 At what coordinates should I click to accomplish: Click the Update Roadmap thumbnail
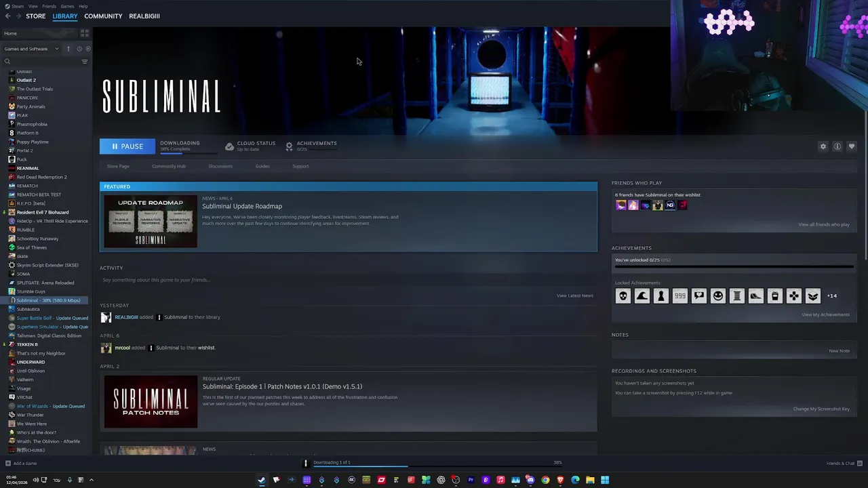[x=151, y=222]
